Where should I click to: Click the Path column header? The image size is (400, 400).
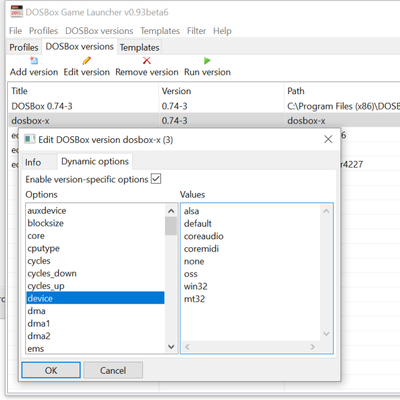(x=342, y=91)
